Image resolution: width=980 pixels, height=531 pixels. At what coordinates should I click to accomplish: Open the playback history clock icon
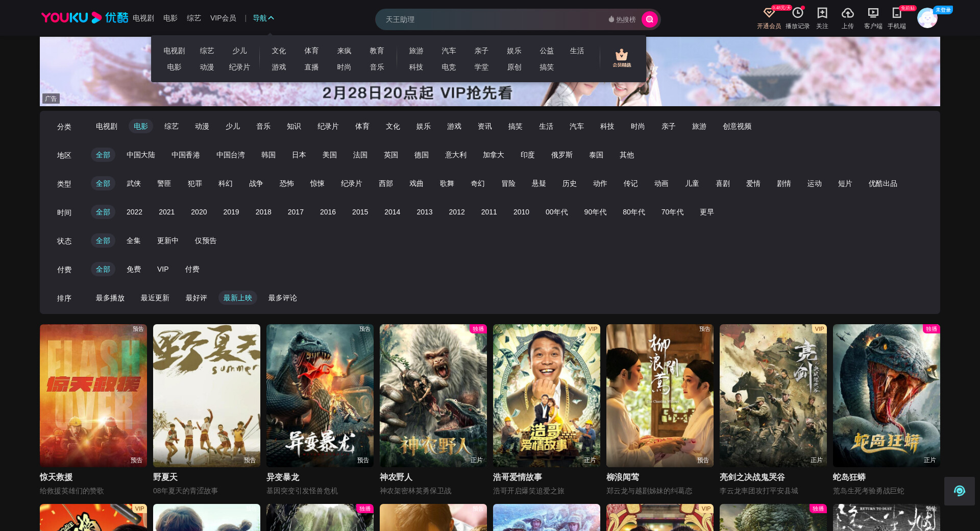click(x=797, y=13)
